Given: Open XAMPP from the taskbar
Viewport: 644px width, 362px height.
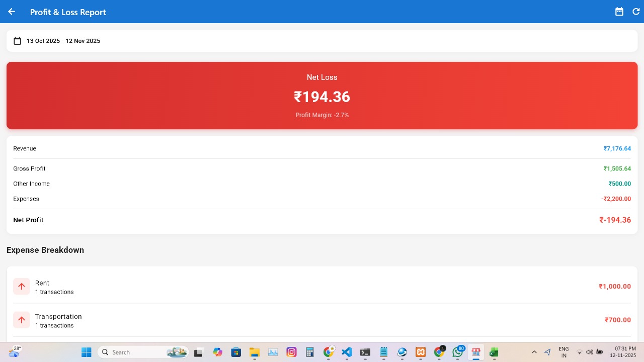Looking at the screenshot, I should click(x=421, y=352).
